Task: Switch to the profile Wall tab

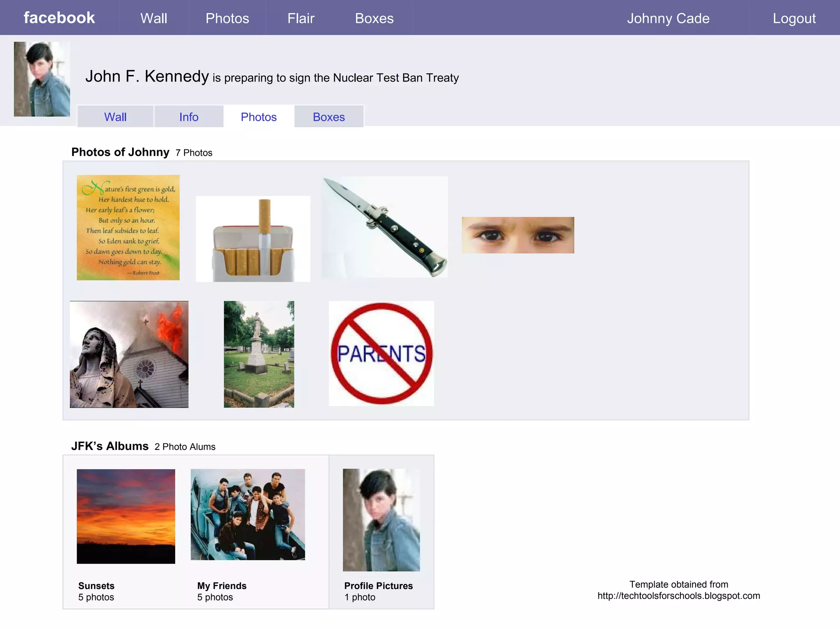Action: click(115, 117)
